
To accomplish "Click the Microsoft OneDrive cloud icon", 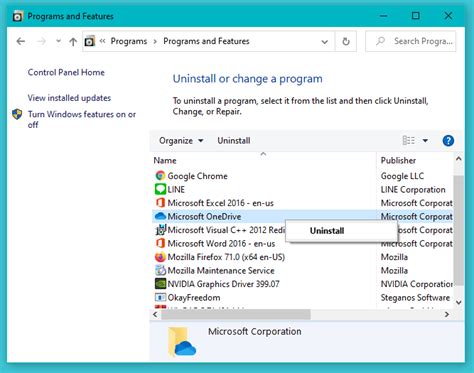I will (160, 216).
